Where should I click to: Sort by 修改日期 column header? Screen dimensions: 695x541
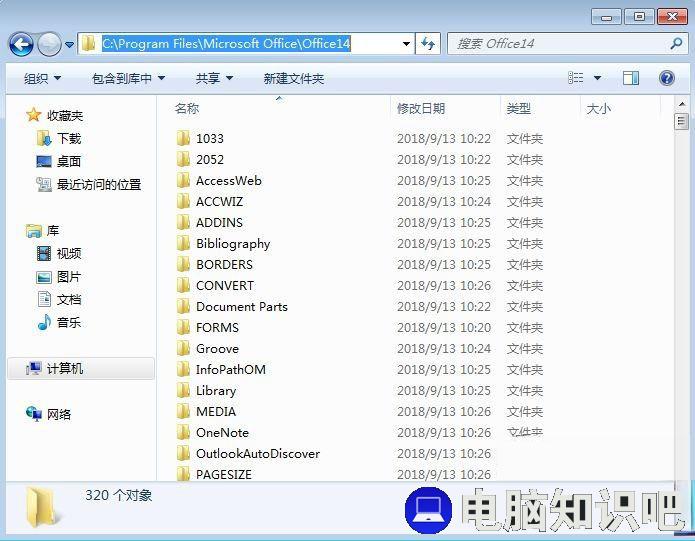point(421,109)
